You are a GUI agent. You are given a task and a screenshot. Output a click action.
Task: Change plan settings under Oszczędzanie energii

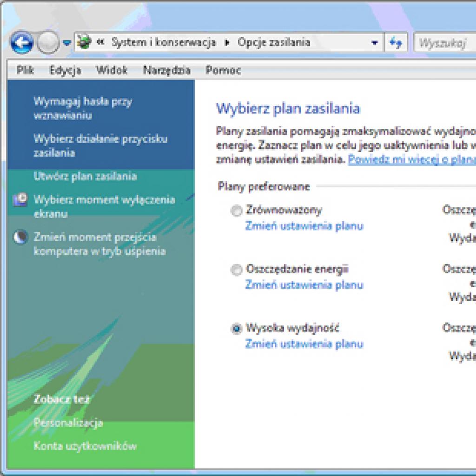pyautogui.click(x=304, y=285)
